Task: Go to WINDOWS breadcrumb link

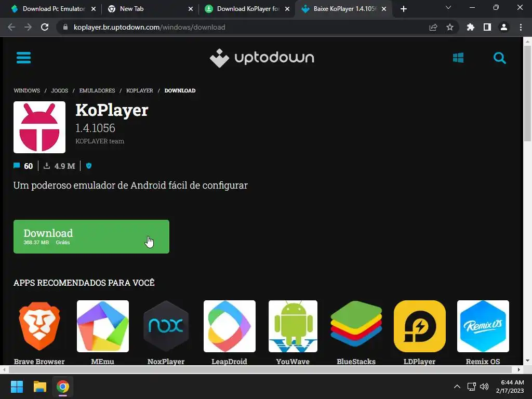Action: pyautogui.click(x=27, y=90)
